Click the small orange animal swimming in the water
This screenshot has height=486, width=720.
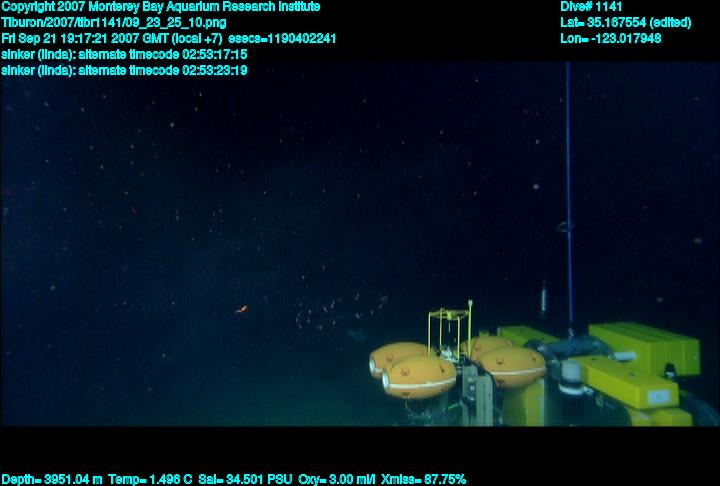point(241,310)
